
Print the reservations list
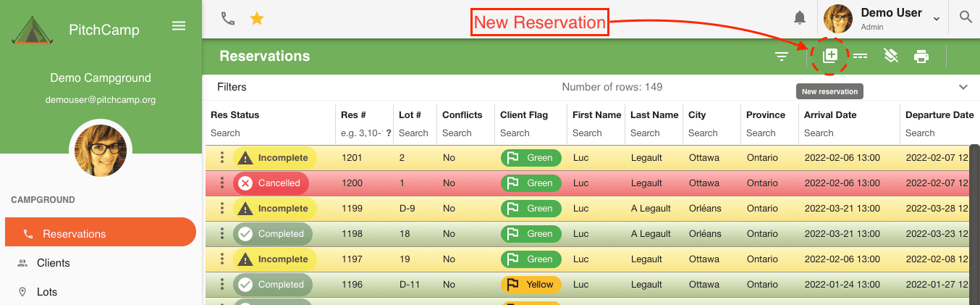coord(921,57)
